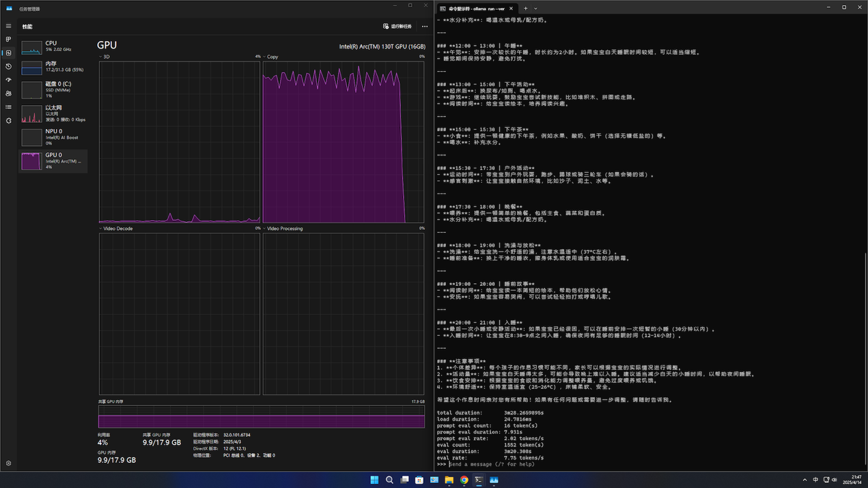This screenshot has width=868, height=488.
Task: Open the Users page icon in sidebar
Action: click(x=9, y=94)
